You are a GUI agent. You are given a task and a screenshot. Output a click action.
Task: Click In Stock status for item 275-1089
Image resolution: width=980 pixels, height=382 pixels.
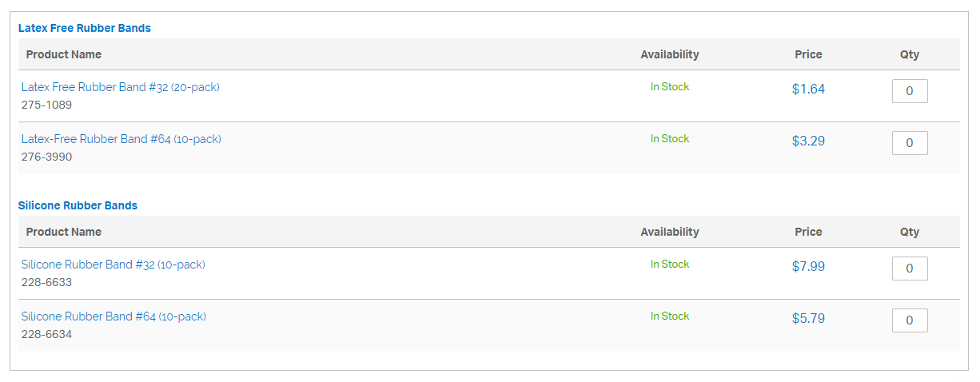pos(670,87)
